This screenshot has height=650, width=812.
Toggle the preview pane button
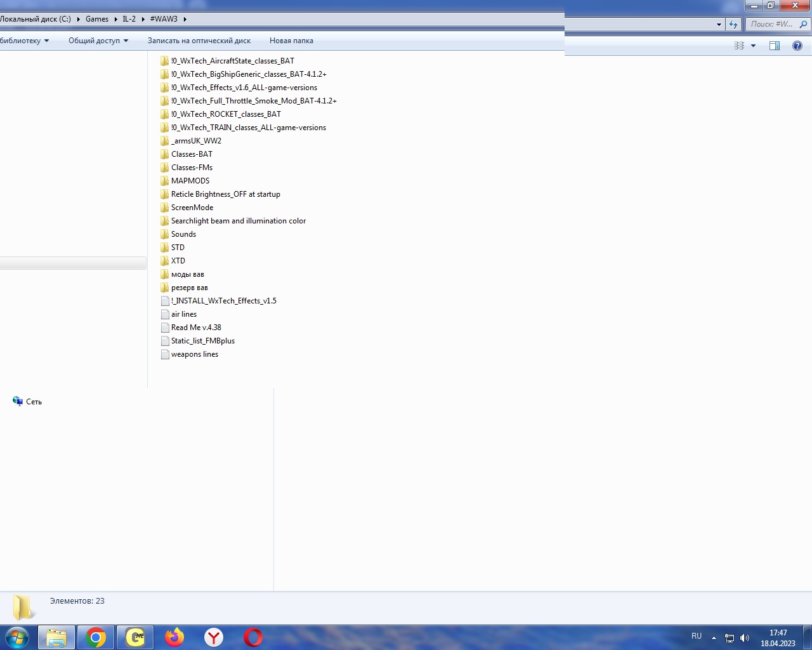point(775,46)
